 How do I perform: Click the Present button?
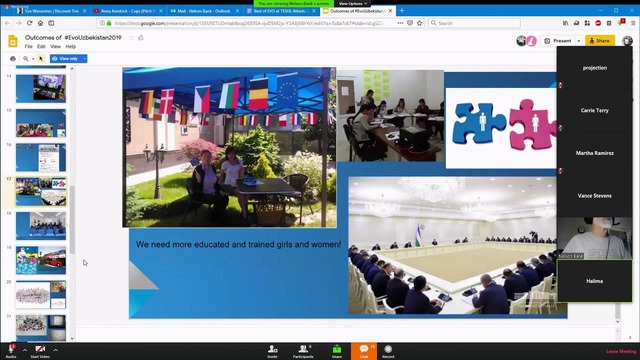pyautogui.click(x=558, y=41)
